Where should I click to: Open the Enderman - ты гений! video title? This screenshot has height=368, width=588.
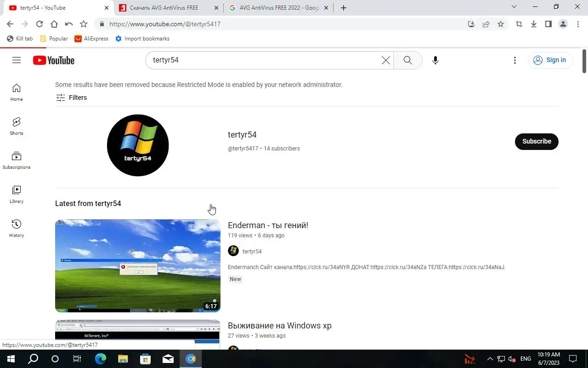pyautogui.click(x=268, y=225)
